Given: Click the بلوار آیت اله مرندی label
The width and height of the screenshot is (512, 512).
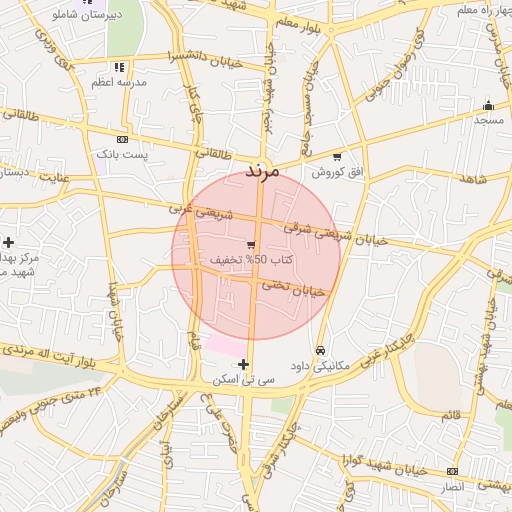Looking at the screenshot, I should coord(49,357).
